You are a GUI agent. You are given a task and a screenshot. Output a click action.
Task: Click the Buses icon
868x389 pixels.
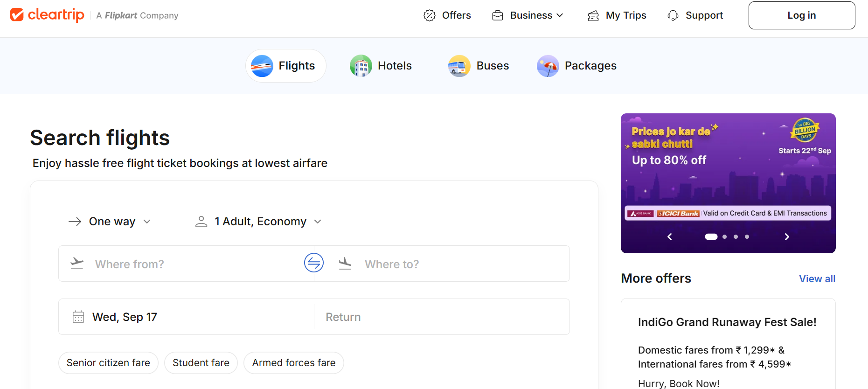(459, 66)
